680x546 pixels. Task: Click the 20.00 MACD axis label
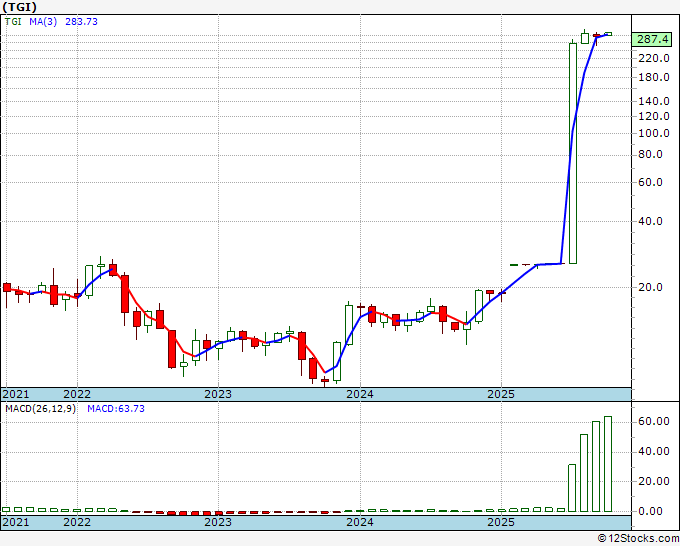[x=654, y=481]
